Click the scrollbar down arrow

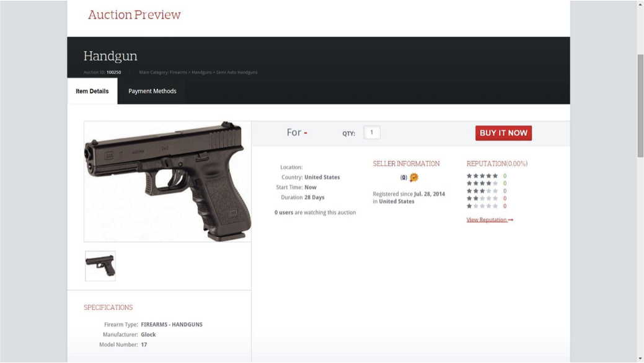(640, 359)
